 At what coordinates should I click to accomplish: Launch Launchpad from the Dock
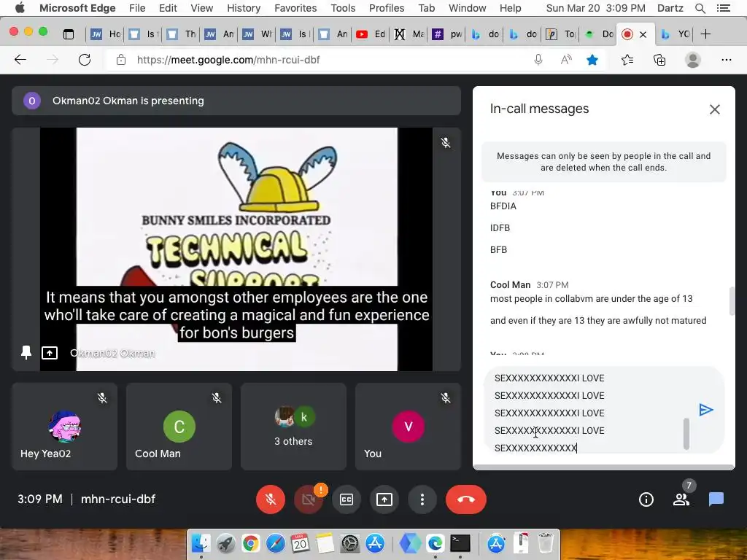pyautogui.click(x=226, y=542)
